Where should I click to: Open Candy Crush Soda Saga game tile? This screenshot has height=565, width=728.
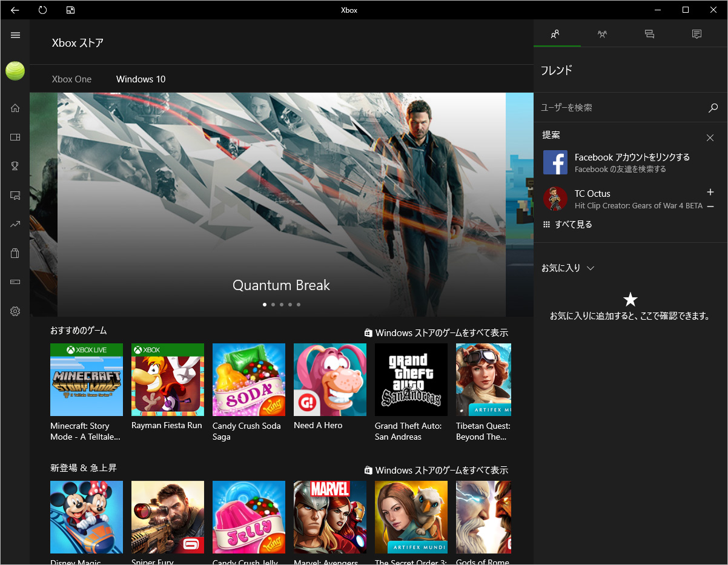[249, 392]
